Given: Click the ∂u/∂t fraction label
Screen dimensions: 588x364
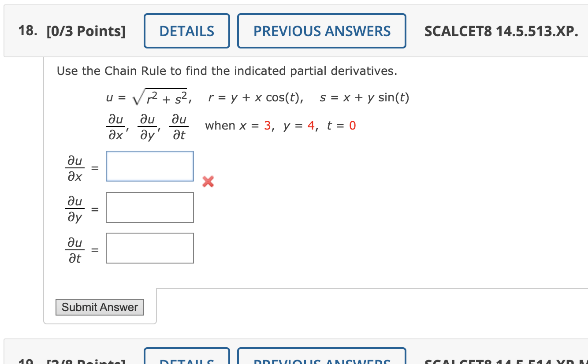Looking at the screenshot, I should (x=75, y=248).
